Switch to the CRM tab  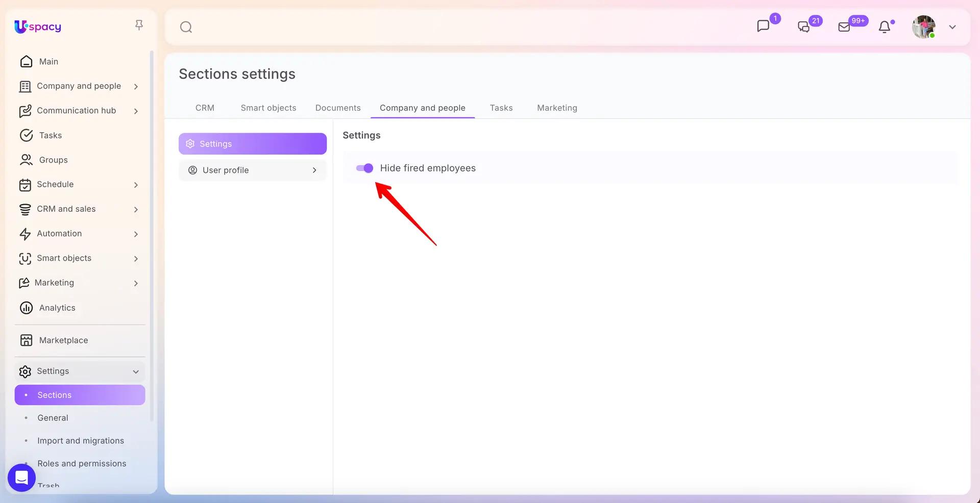pos(205,108)
